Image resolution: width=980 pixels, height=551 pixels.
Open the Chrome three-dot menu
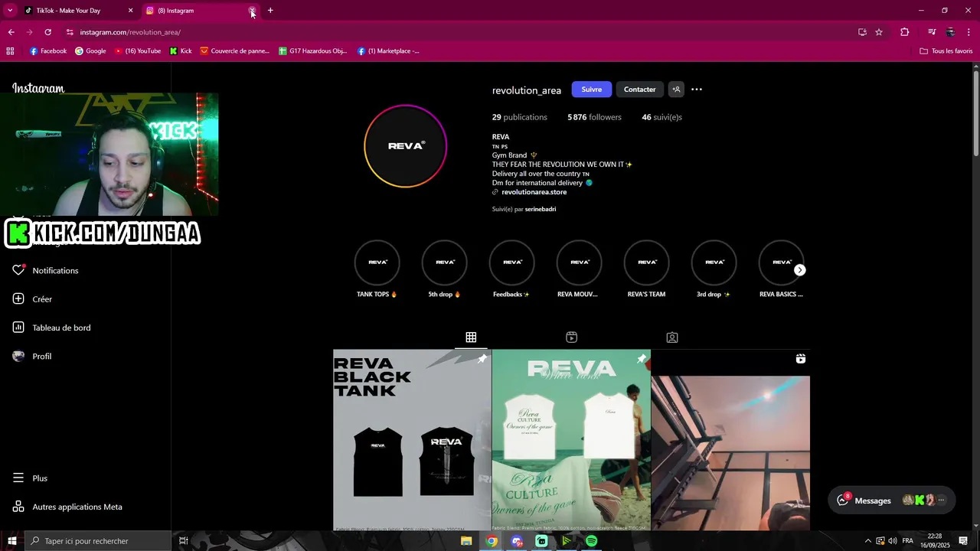click(x=969, y=32)
